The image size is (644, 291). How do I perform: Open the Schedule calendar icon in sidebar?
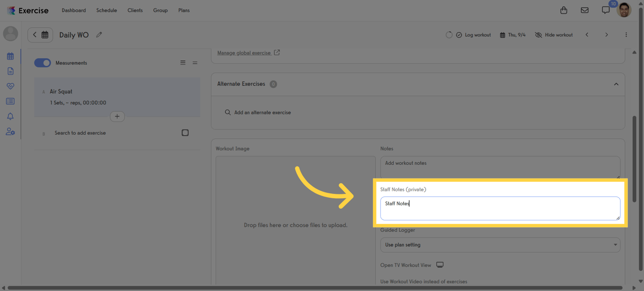(x=10, y=56)
